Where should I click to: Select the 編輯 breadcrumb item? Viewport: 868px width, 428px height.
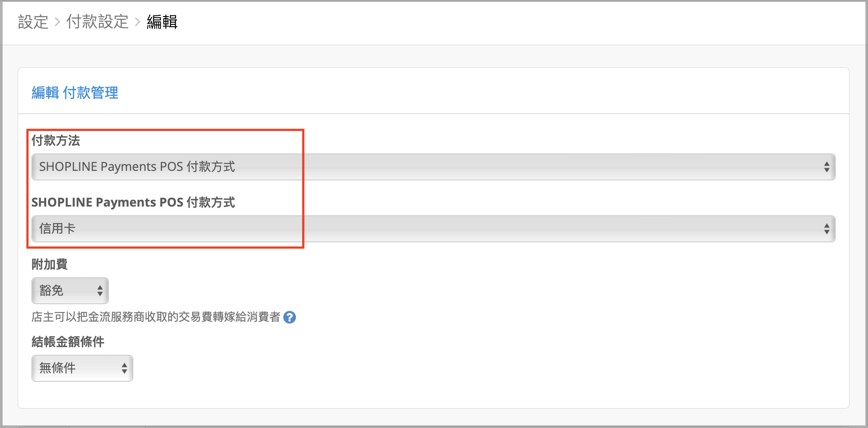[162, 22]
